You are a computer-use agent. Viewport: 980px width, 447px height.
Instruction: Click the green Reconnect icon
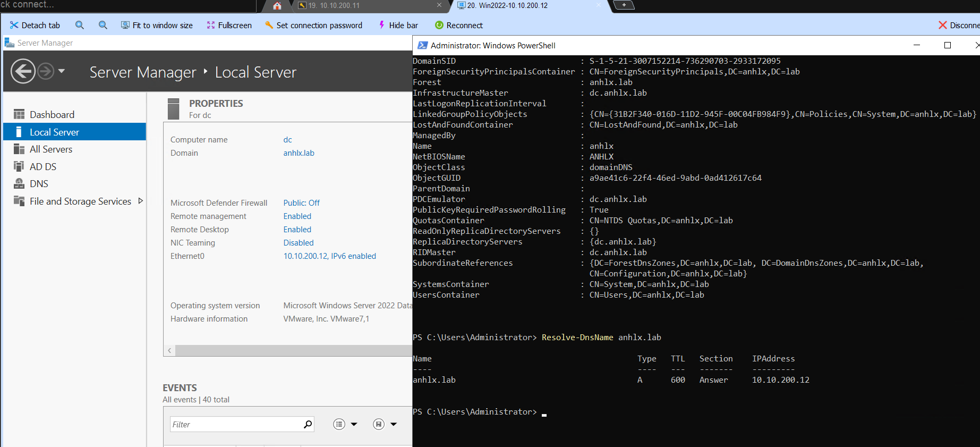439,25
